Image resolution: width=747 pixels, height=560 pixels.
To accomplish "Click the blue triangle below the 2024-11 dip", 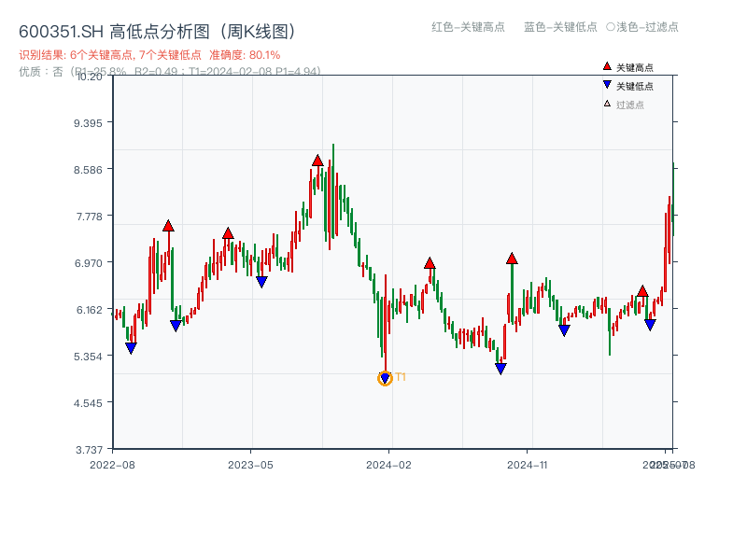I will click(500, 368).
